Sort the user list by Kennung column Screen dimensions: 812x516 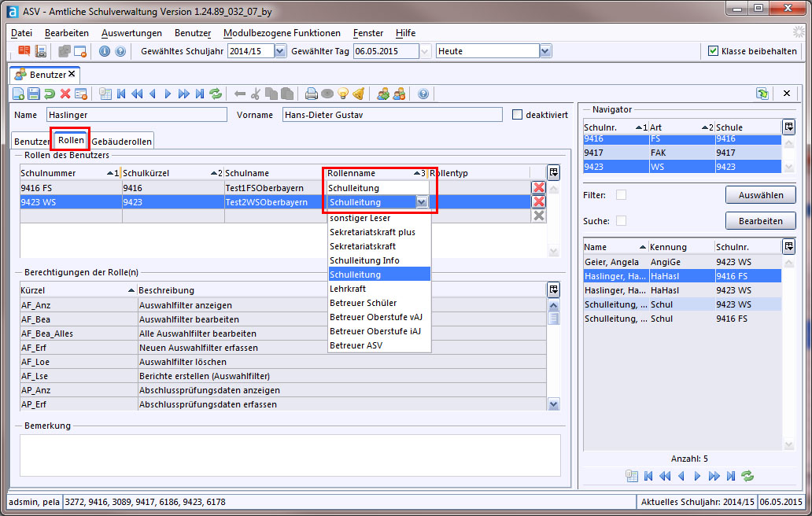tap(681, 247)
